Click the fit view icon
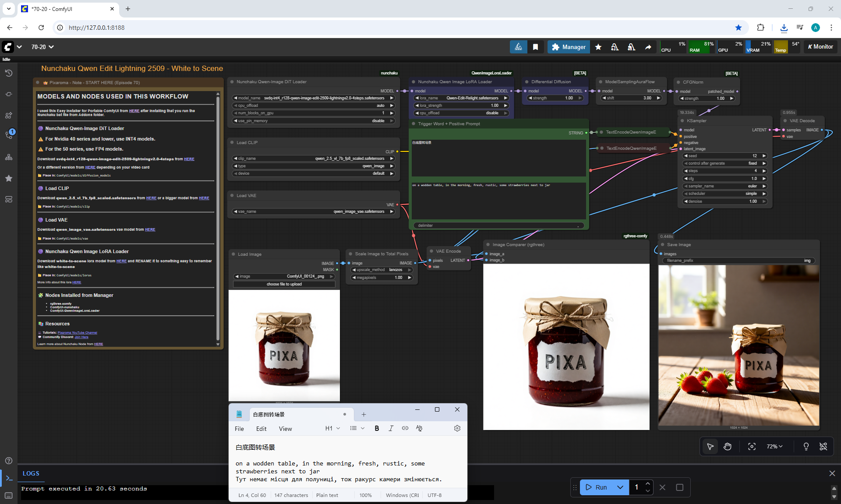This screenshot has width=841, height=504. [x=752, y=447]
